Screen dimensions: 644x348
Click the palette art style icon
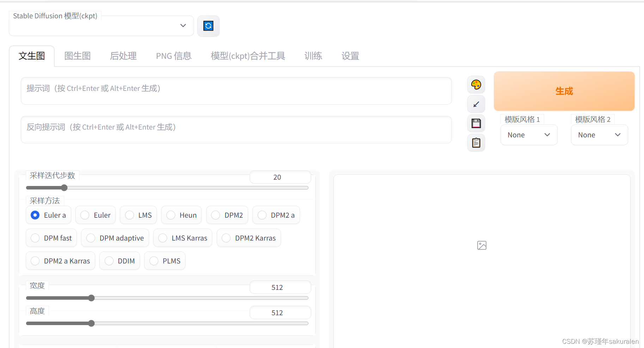[476, 85]
